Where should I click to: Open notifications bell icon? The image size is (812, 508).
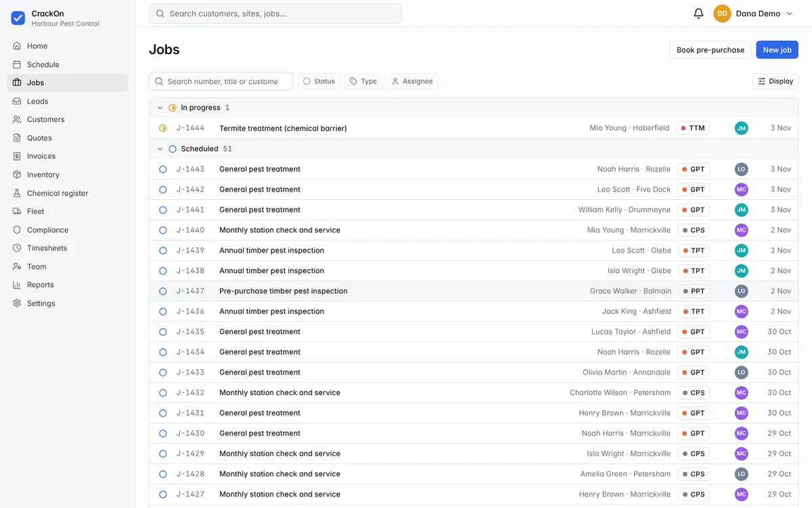click(x=699, y=14)
